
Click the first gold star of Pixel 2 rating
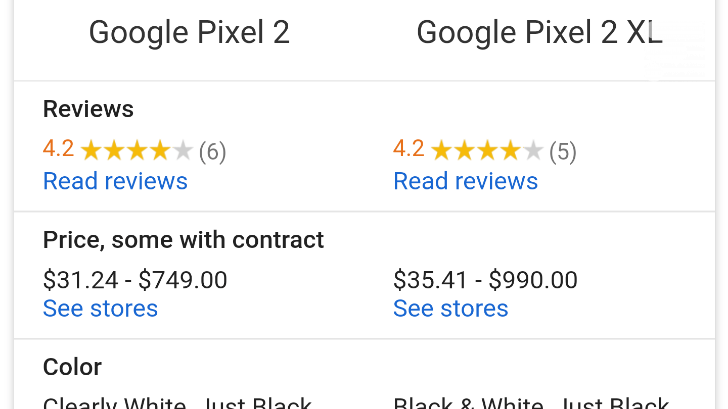pyautogui.click(x=91, y=151)
